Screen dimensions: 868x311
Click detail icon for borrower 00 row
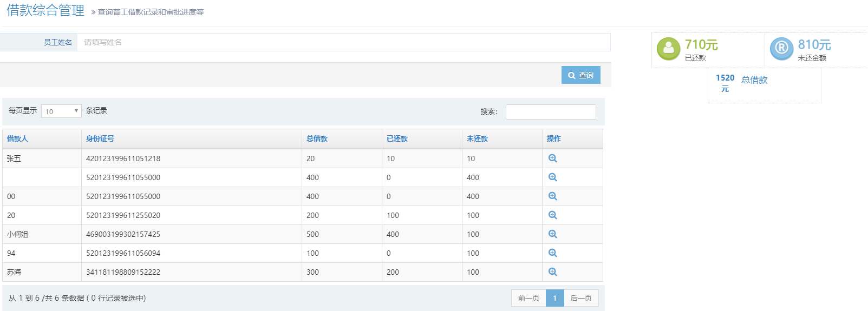coord(552,196)
